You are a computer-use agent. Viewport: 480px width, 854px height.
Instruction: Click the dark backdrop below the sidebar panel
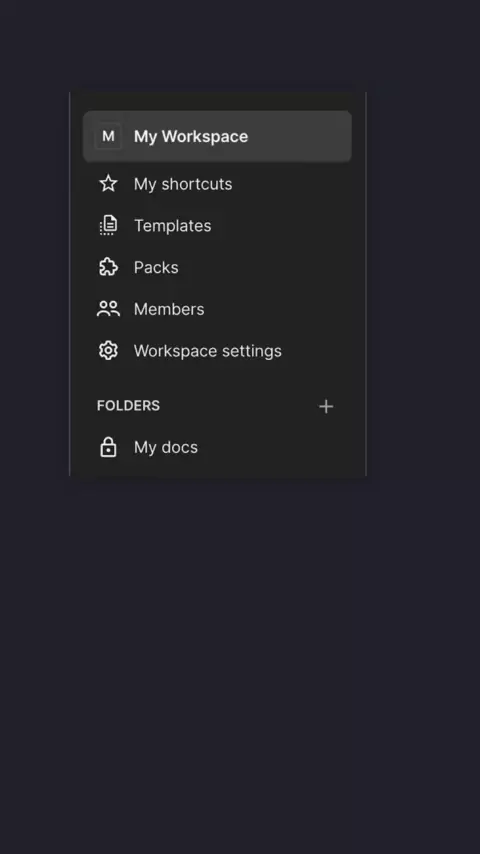click(240, 664)
